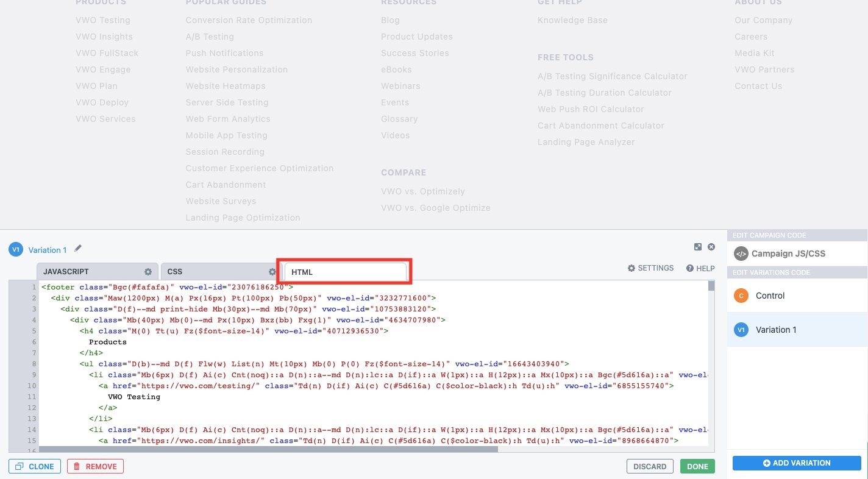The width and height of the screenshot is (868, 479).
Task: Open the VWO Engage footer link
Action: click(103, 69)
